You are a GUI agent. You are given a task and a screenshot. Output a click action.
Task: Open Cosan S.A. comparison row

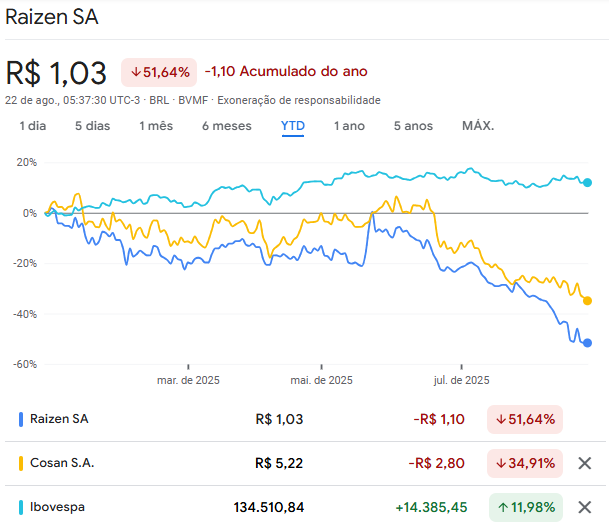(62, 463)
